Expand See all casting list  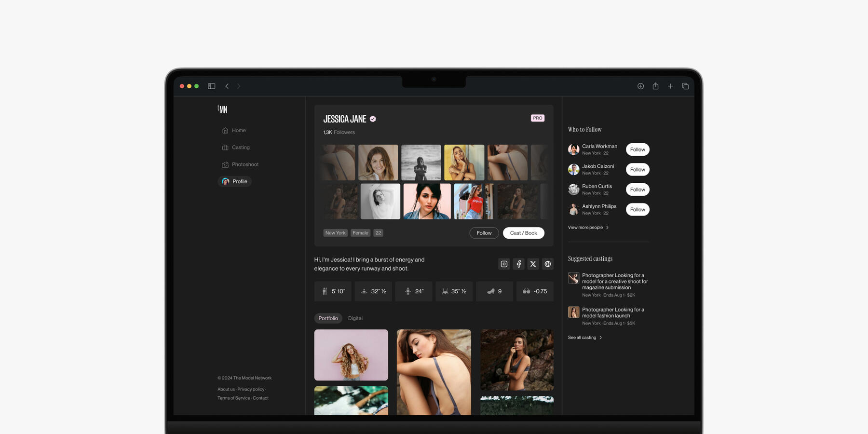pos(584,338)
